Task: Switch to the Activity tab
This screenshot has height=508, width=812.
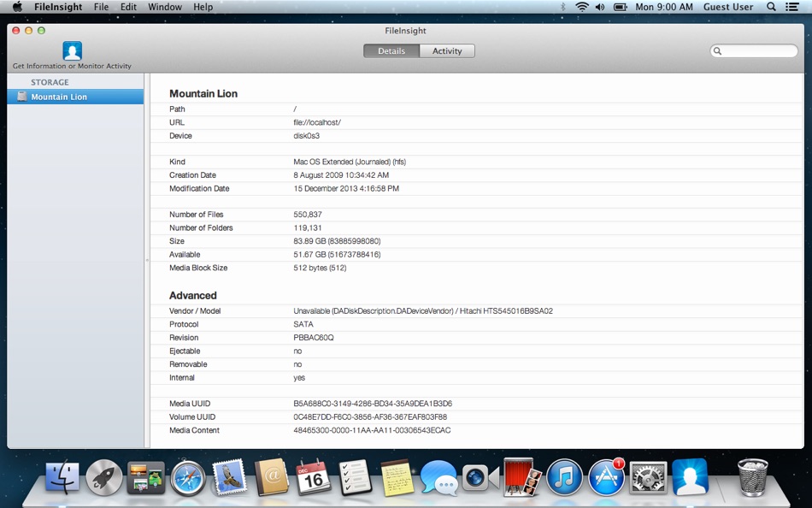Action: 447,50
